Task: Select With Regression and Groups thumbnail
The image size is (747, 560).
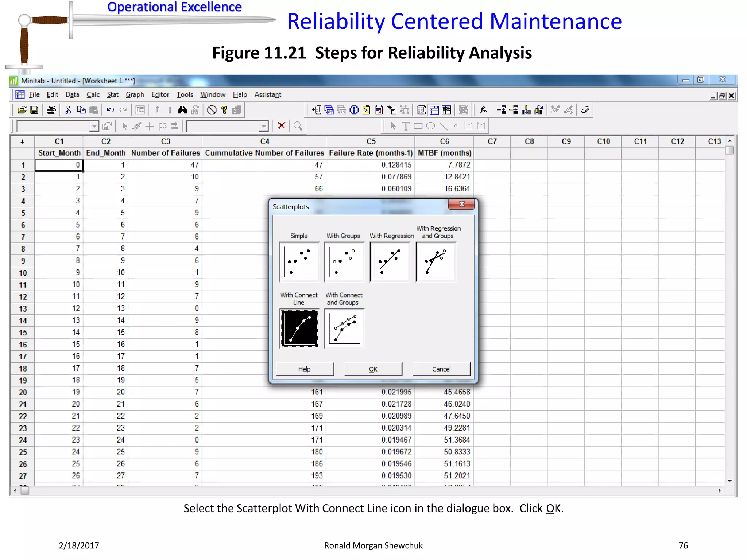Action: point(436,262)
